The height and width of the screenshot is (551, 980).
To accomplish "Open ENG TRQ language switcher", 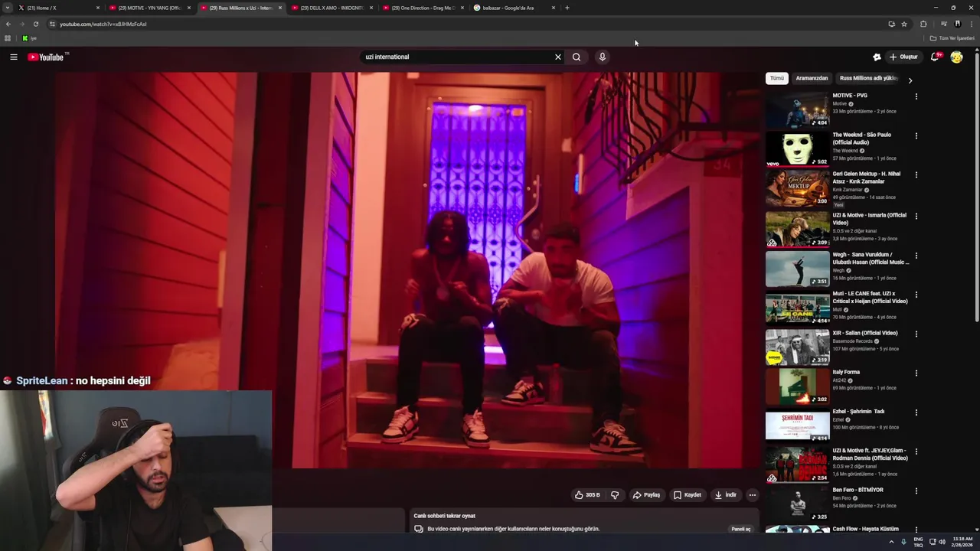I will 918,543.
